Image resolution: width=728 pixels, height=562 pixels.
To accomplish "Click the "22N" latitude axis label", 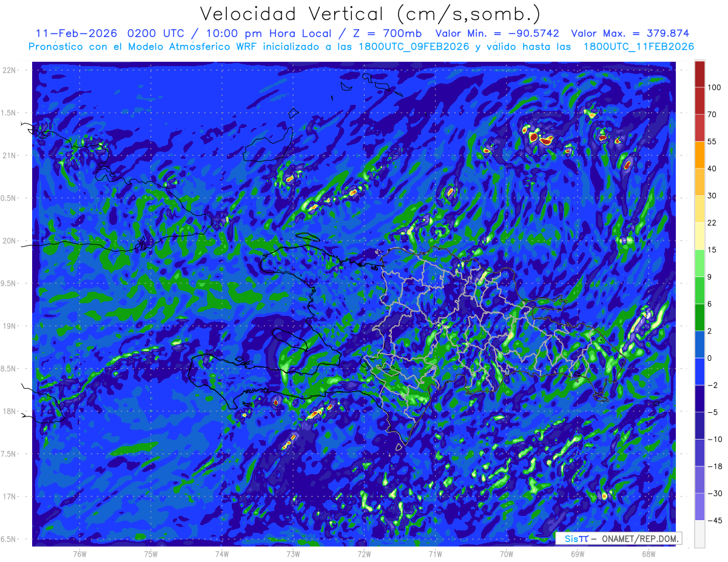I will [10, 70].
